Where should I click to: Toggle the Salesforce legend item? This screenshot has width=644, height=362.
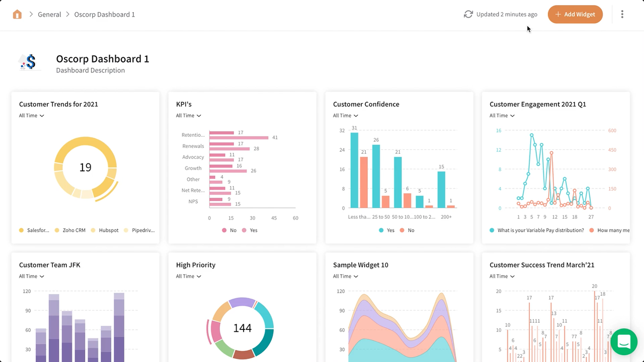coord(34,230)
